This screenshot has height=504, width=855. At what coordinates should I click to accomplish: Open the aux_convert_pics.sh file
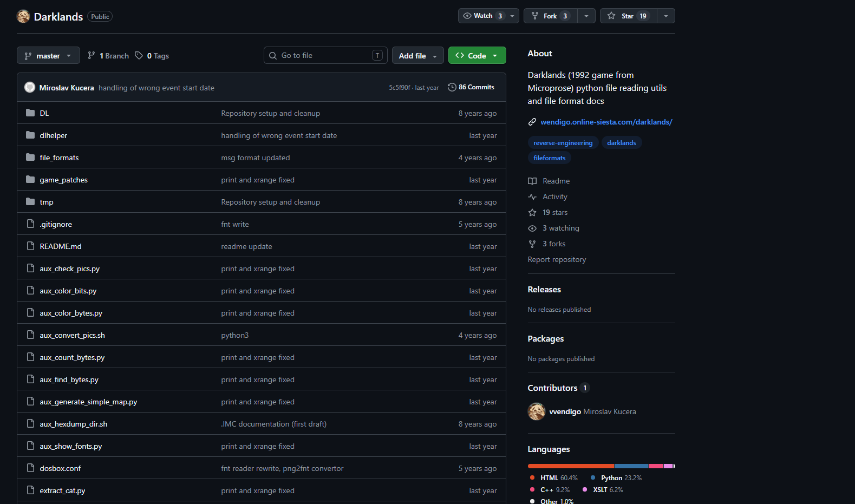(73, 335)
